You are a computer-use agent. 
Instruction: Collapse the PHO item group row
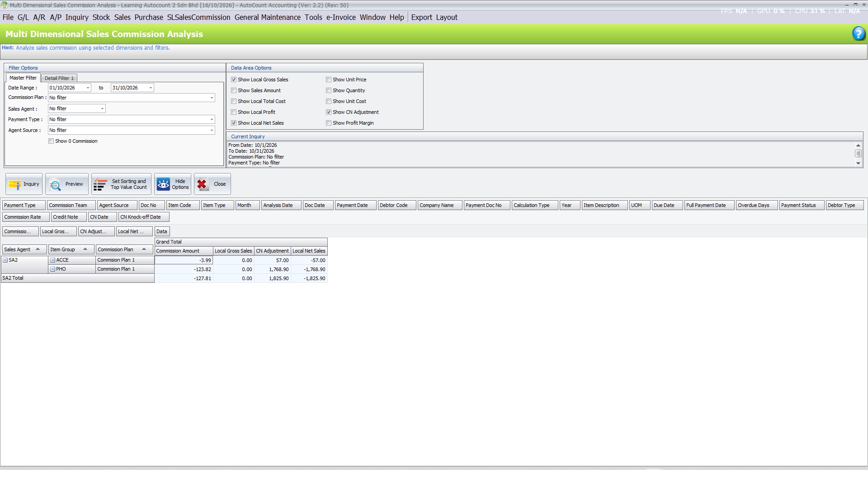(x=53, y=269)
